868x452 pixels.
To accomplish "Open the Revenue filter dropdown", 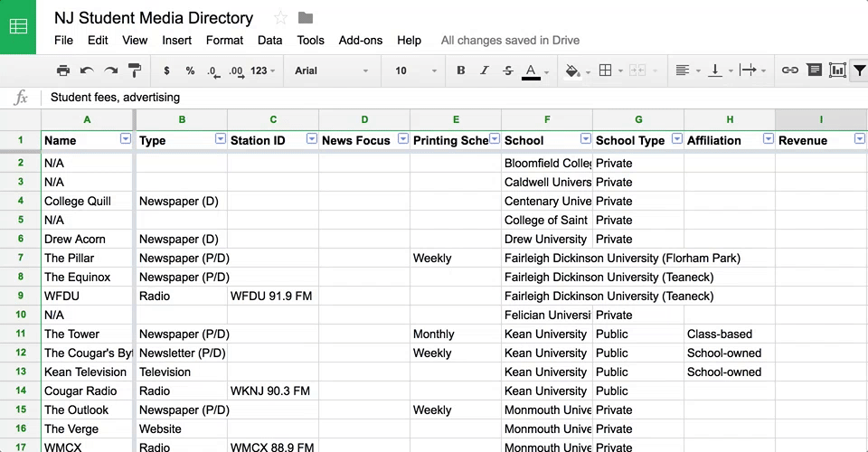I will [x=860, y=139].
